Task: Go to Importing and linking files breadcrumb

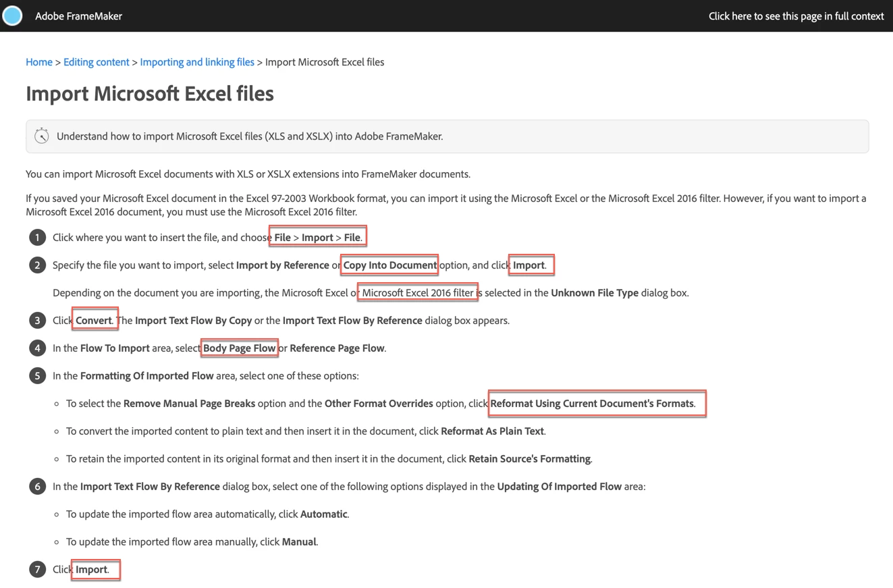Action: coord(197,62)
